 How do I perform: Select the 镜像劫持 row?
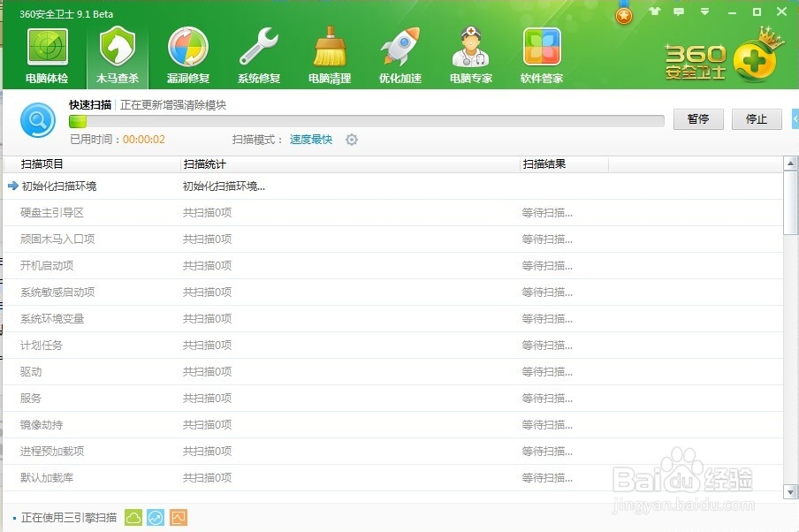tap(393, 424)
